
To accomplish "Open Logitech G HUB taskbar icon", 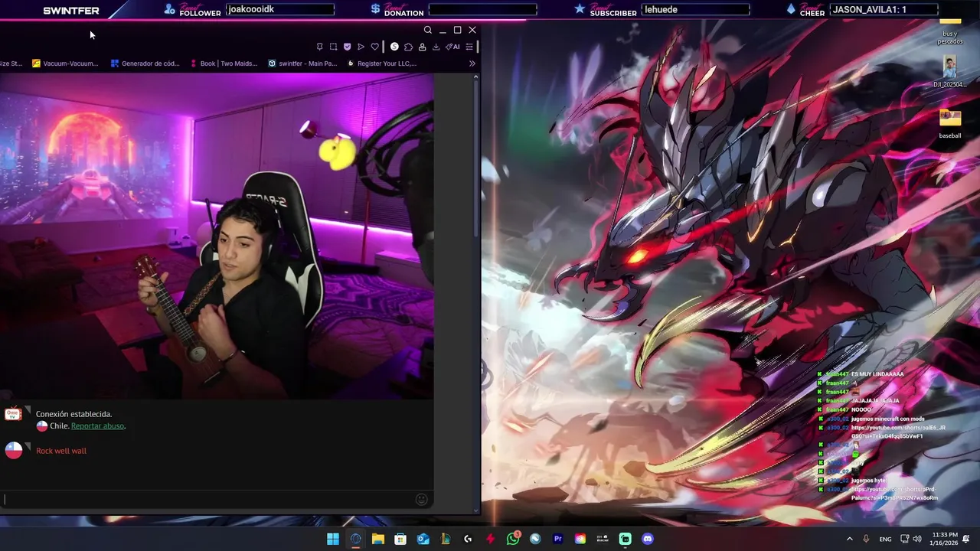I will point(468,539).
